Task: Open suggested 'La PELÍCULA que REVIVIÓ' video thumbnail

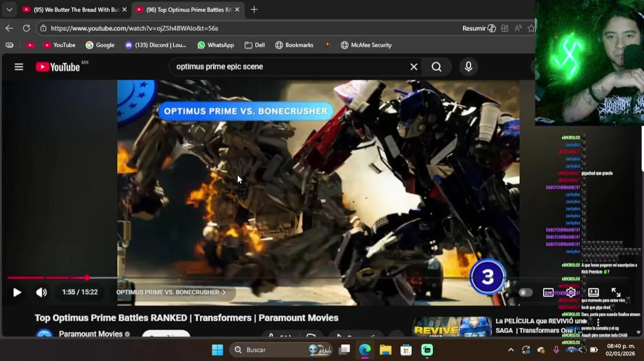Action: pyautogui.click(x=452, y=327)
